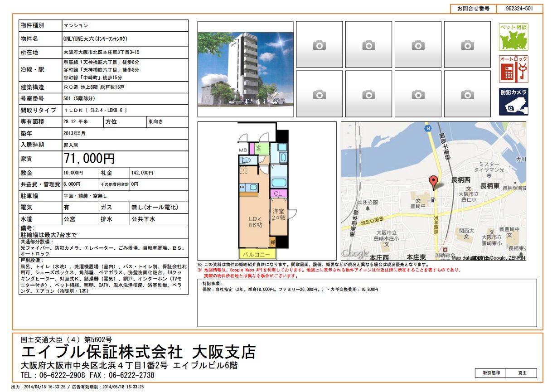The image size is (557, 392).
Task: Click 洋室 2.4帖 room on floor plan
Action: (x=279, y=214)
